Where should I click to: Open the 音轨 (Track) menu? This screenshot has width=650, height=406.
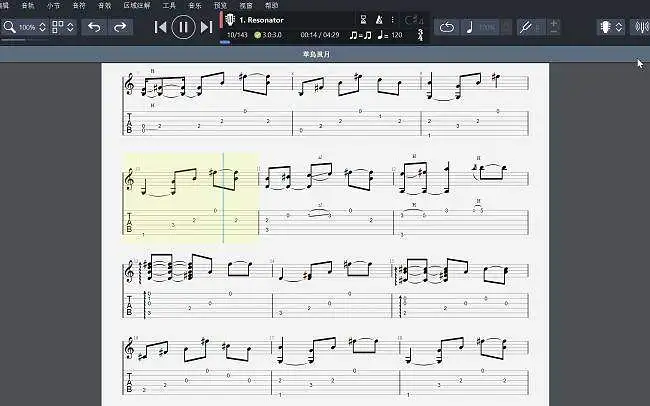[x=28, y=5]
